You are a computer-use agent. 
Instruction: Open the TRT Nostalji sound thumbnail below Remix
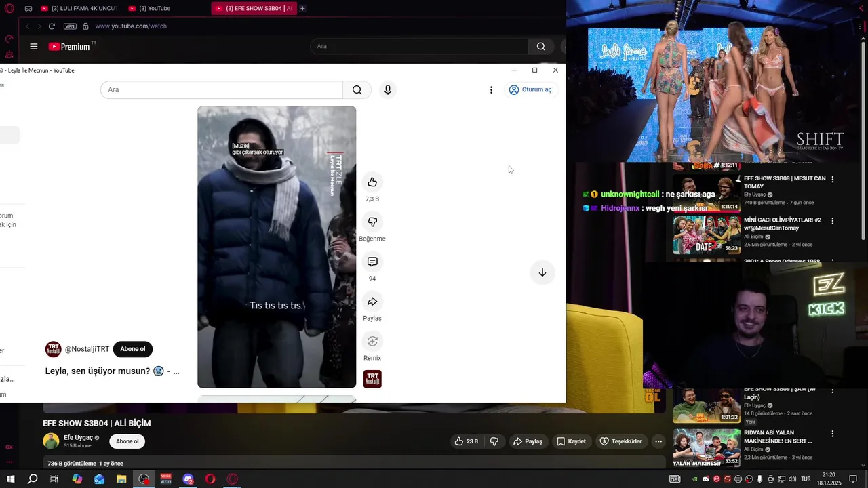(x=372, y=379)
